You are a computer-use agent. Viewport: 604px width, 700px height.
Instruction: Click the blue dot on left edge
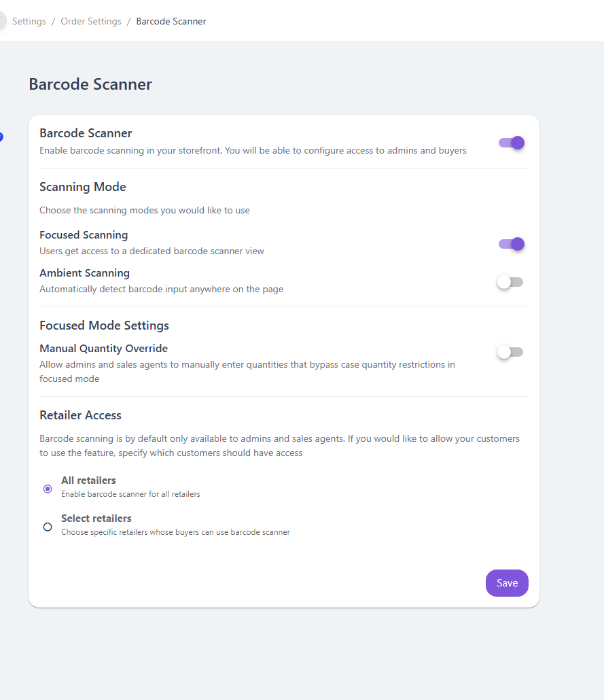tap(1, 137)
